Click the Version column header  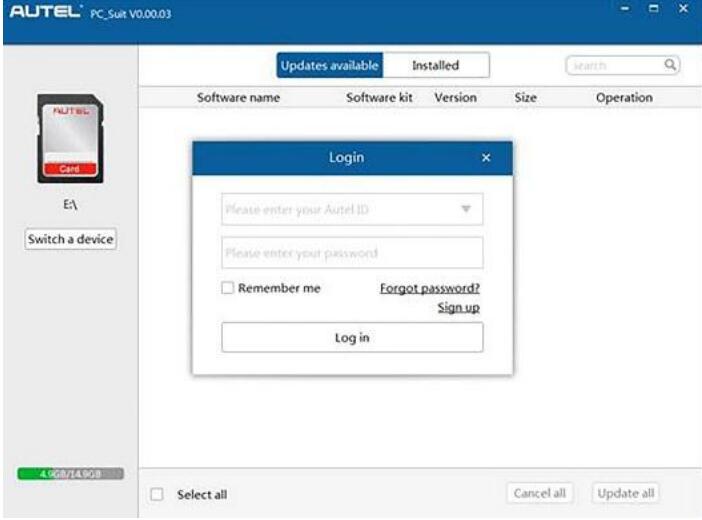tap(455, 98)
